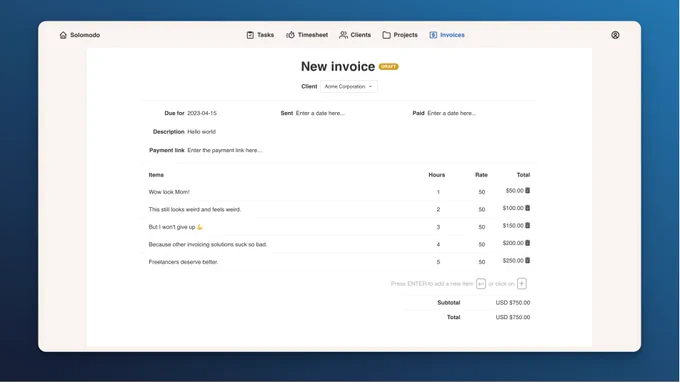
Task: Edit the Description field Hello world
Action: click(202, 132)
